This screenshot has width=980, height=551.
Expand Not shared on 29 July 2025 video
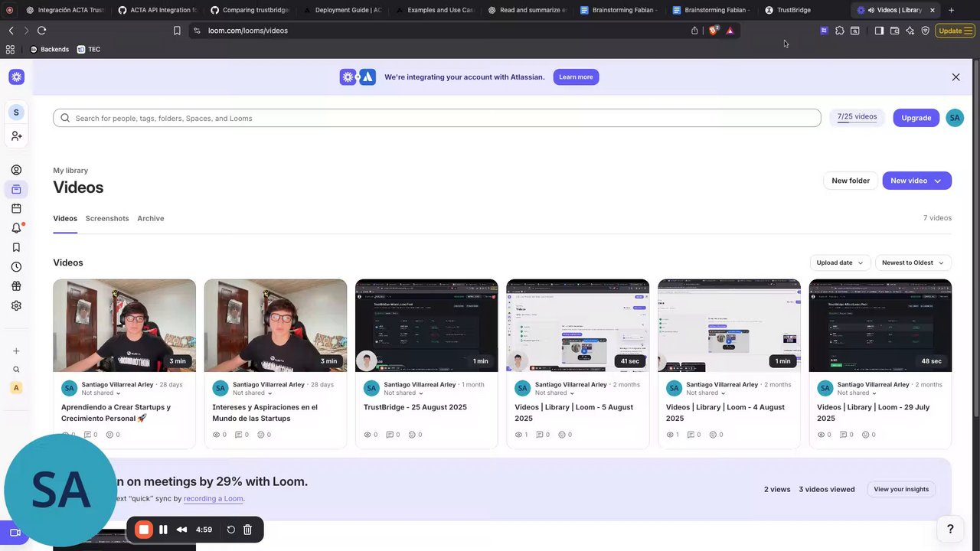click(857, 393)
